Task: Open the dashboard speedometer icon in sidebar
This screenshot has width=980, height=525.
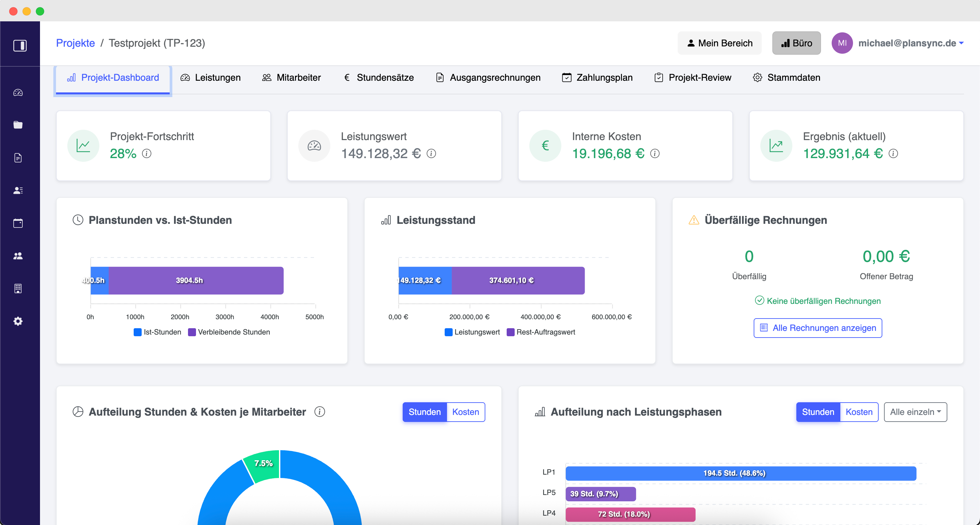Action: (x=18, y=92)
